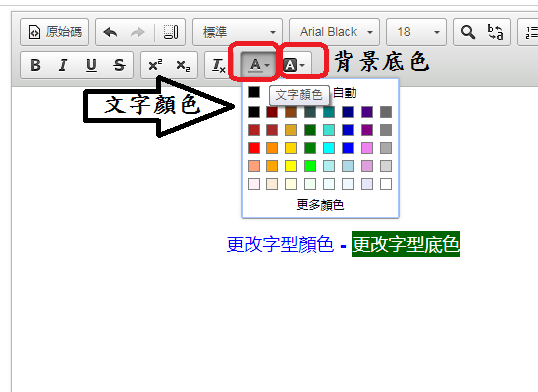This screenshot has width=538, height=392.
Task: Click the select all icon
Action: [171, 32]
